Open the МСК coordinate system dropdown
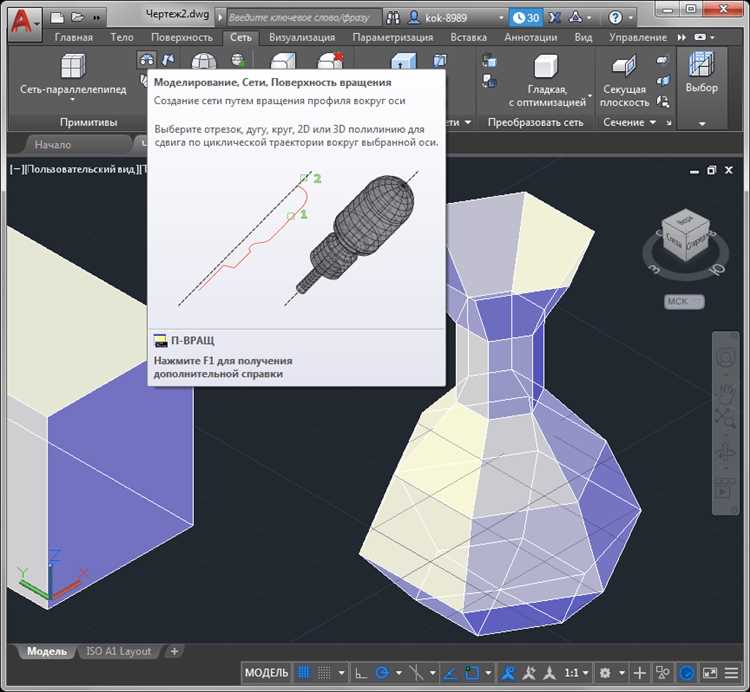The height and width of the screenshot is (692, 750). coord(685,302)
